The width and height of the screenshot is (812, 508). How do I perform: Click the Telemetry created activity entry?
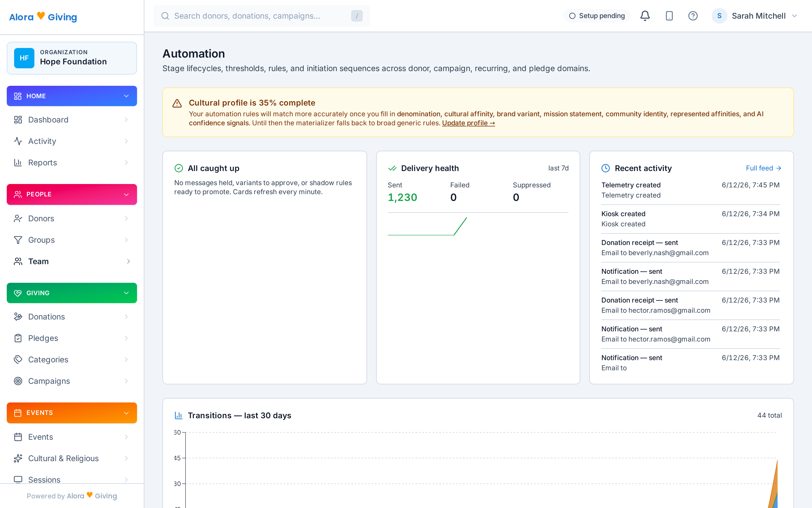(x=690, y=190)
